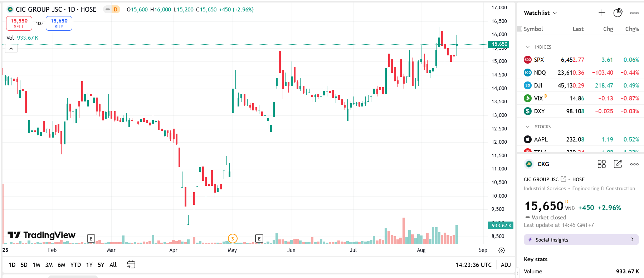Click the NDQ blue 100 logo icon
Image resolution: width=644 pixels, height=278 pixels.
[527, 73]
